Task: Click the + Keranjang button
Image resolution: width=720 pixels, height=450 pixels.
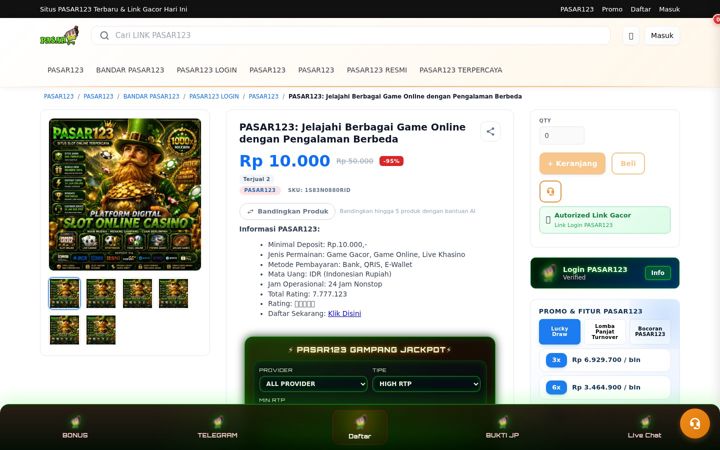Action: [572, 163]
